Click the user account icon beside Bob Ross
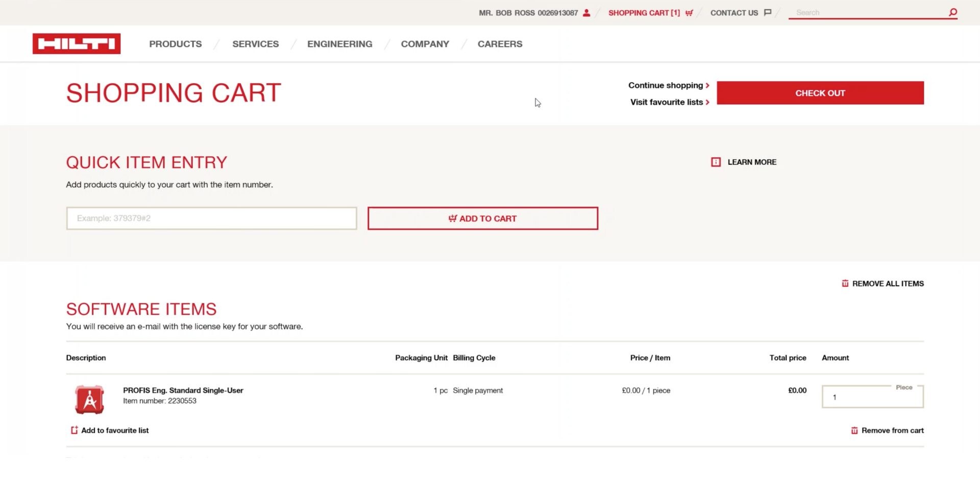Image resolution: width=980 pixels, height=490 pixels. point(586,12)
